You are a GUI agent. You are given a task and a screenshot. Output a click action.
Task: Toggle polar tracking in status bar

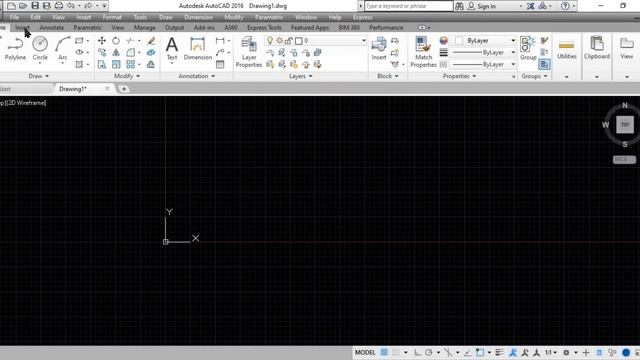[429, 353]
